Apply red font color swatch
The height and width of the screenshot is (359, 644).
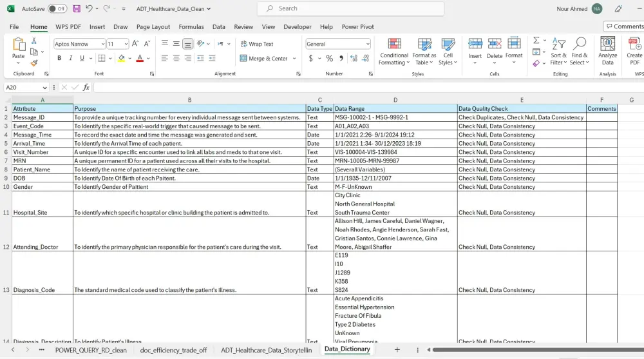click(140, 59)
